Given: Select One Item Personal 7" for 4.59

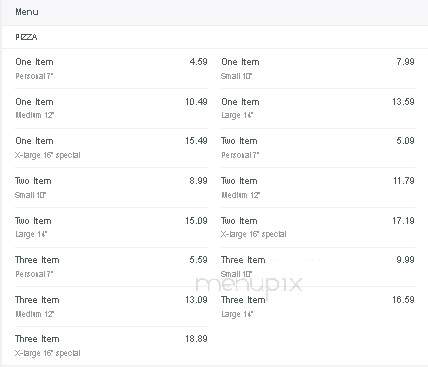Looking at the screenshot, I should point(111,69).
